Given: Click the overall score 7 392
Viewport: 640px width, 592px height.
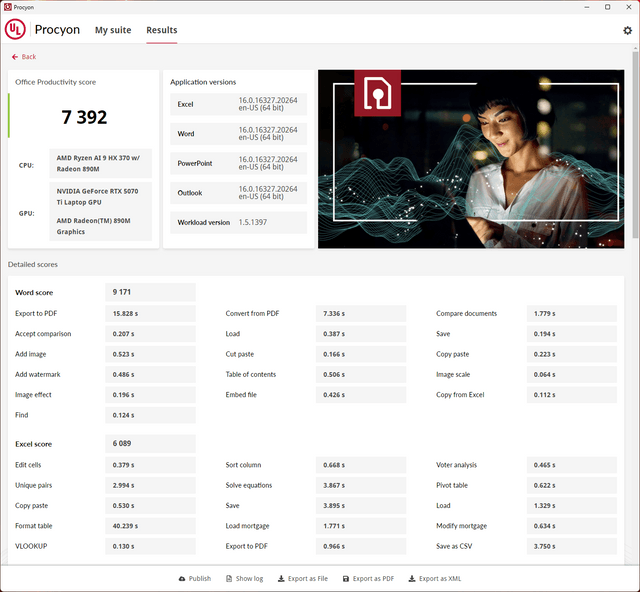Looking at the screenshot, I should 84,118.
